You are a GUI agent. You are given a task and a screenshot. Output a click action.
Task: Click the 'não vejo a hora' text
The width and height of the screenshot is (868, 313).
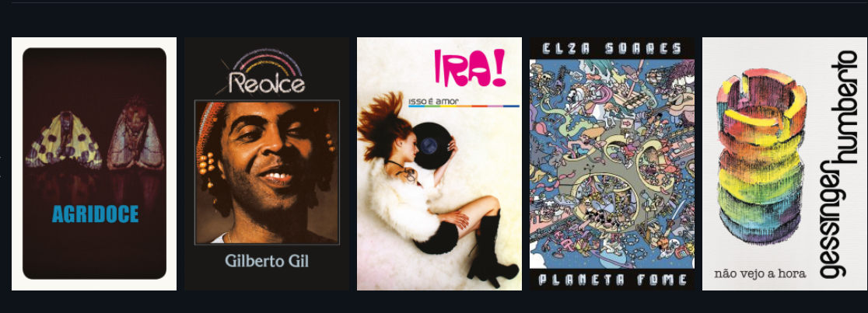click(759, 273)
